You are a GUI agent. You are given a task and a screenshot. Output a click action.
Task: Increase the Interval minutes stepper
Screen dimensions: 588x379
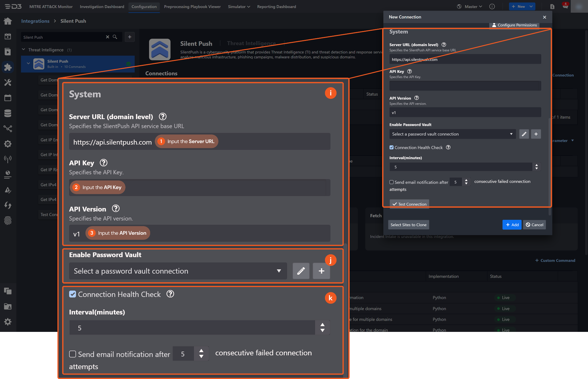[x=536, y=165]
